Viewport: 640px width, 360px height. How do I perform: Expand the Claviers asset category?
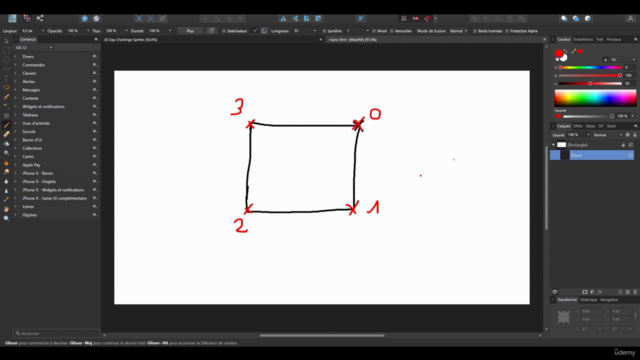click(16, 73)
